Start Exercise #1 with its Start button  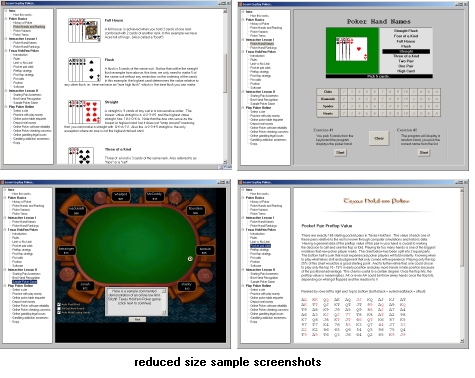click(340, 153)
